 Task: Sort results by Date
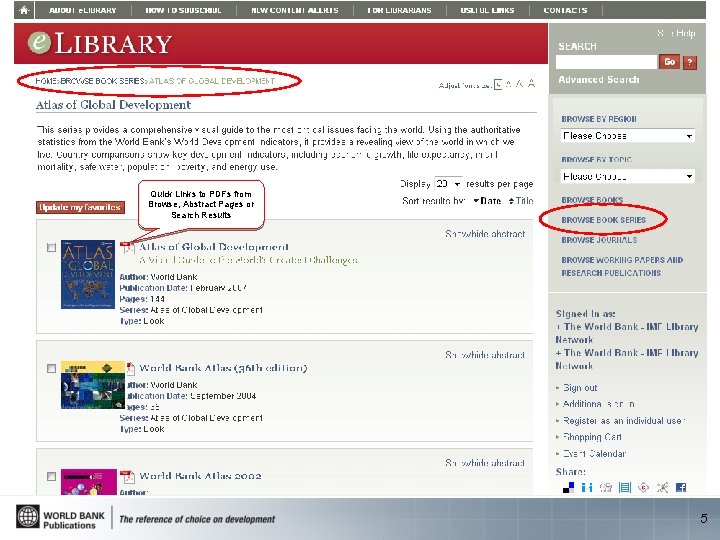[487, 201]
